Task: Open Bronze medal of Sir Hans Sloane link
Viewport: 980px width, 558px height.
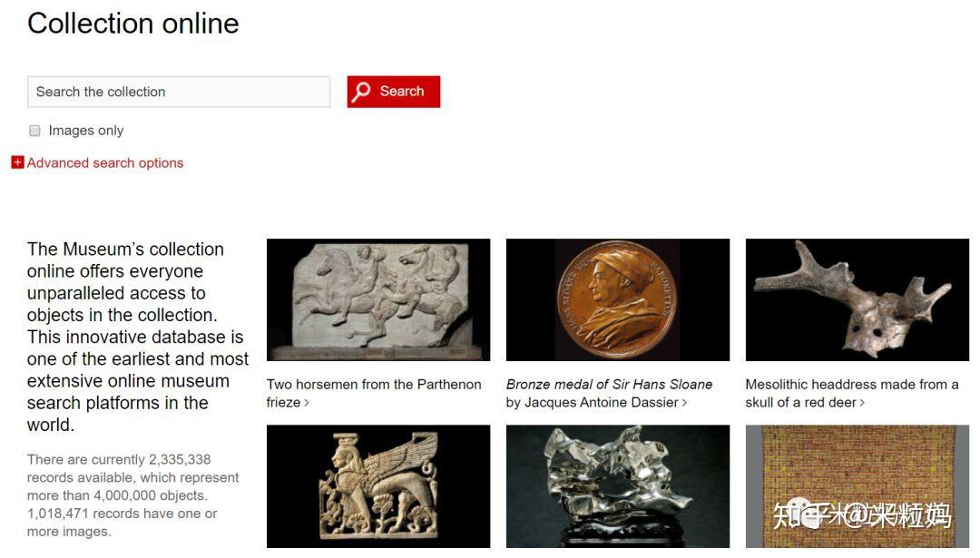Action: coord(610,393)
